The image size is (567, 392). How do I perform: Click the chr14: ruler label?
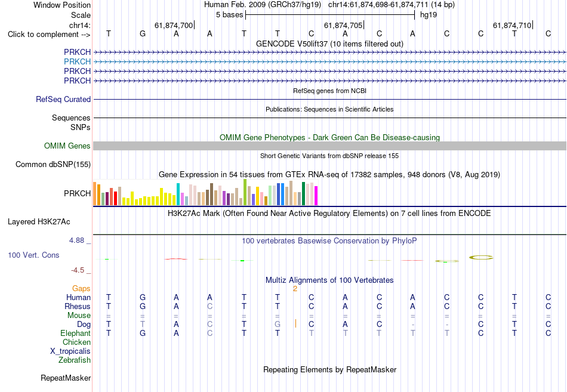pos(79,25)
